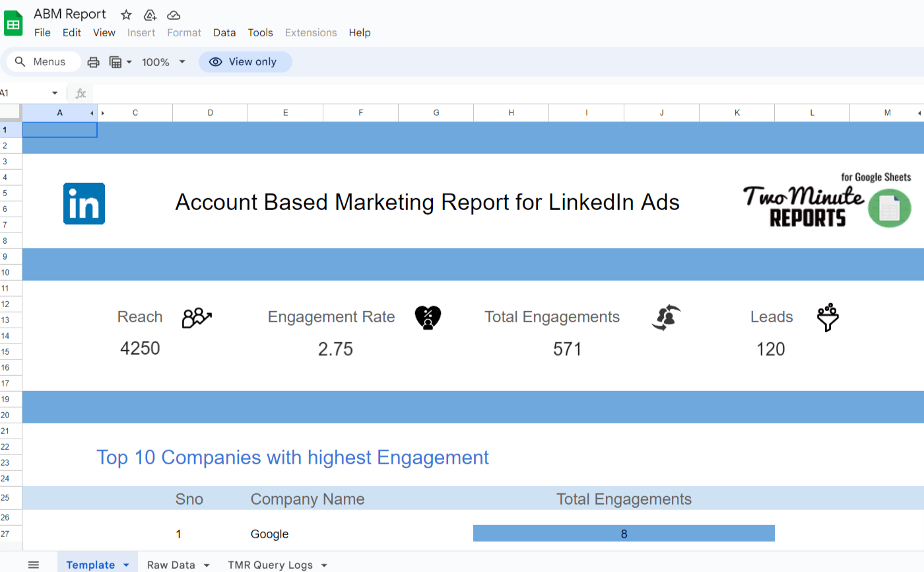Search in the Menus box

(44, 61)
